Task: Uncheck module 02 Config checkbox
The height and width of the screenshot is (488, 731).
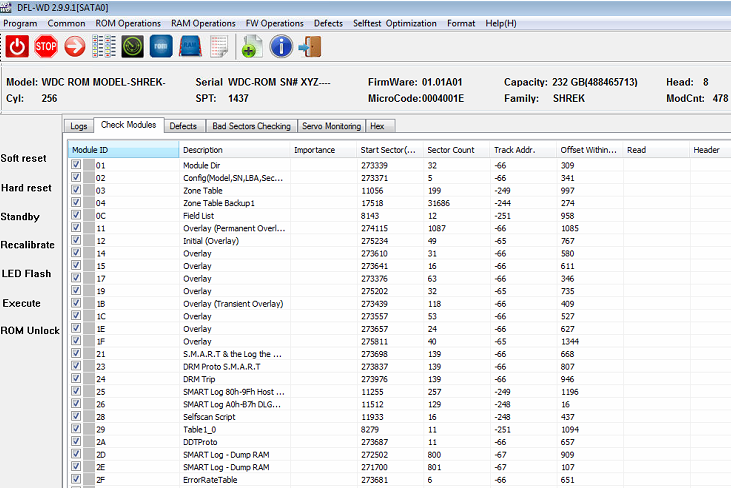Action: (76, 177)
